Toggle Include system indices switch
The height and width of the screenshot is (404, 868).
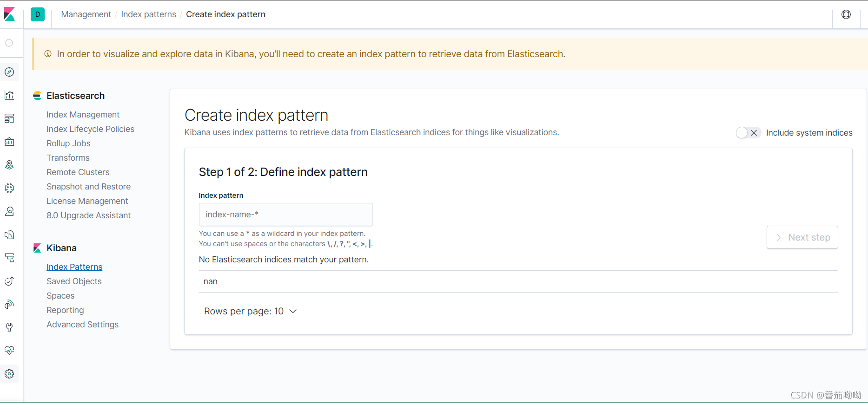[748, 133]
